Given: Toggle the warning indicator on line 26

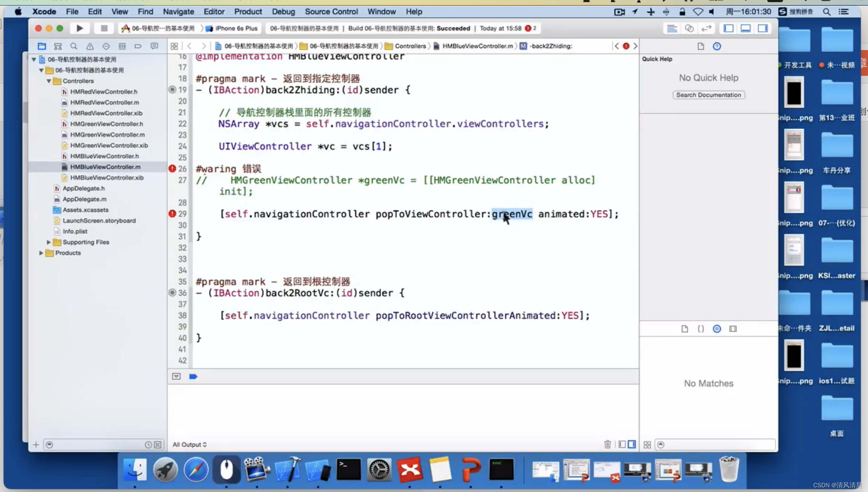Looking at the screenshot, I should tap(172, 168).
